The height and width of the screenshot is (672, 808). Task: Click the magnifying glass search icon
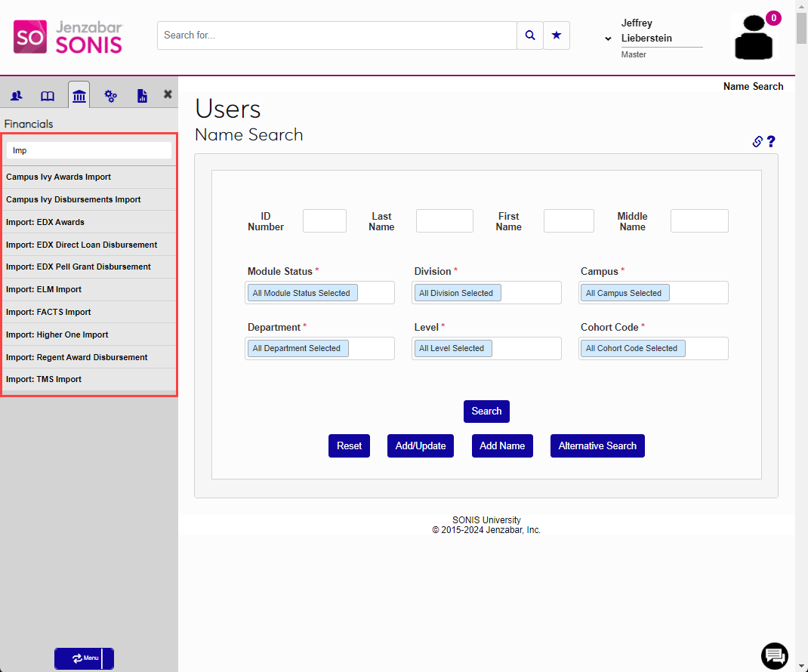click(x=529, y=35)
